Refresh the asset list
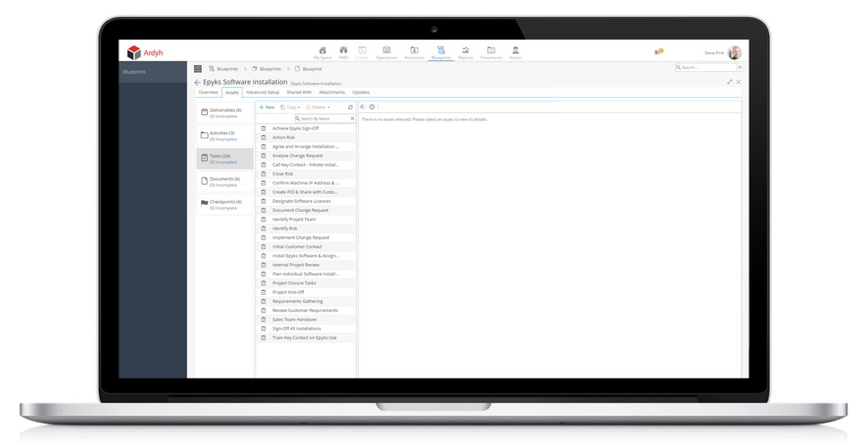Viewport: 868px width, 447px height. click(350, 107)
